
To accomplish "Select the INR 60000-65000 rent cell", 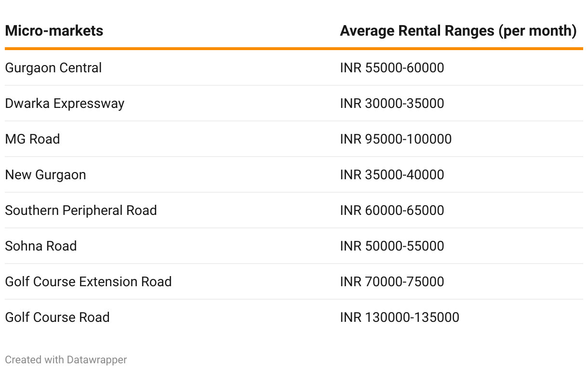I will coord(392,211).
